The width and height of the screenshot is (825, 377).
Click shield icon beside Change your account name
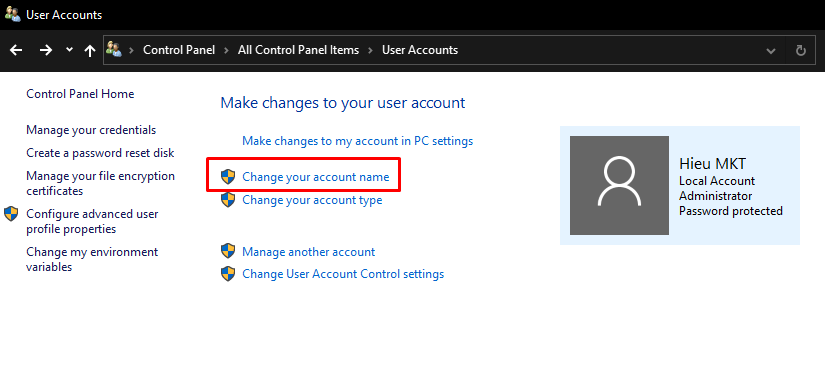pos(228,177)
